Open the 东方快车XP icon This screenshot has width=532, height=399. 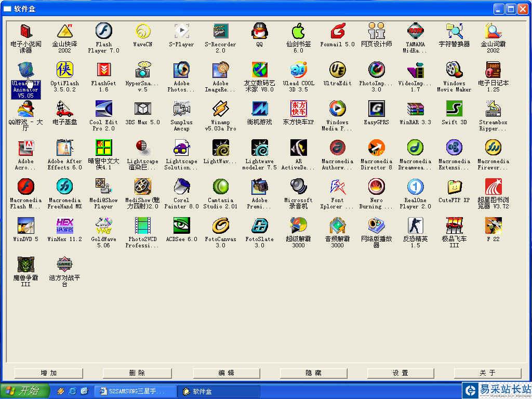(x=299, y=109)
